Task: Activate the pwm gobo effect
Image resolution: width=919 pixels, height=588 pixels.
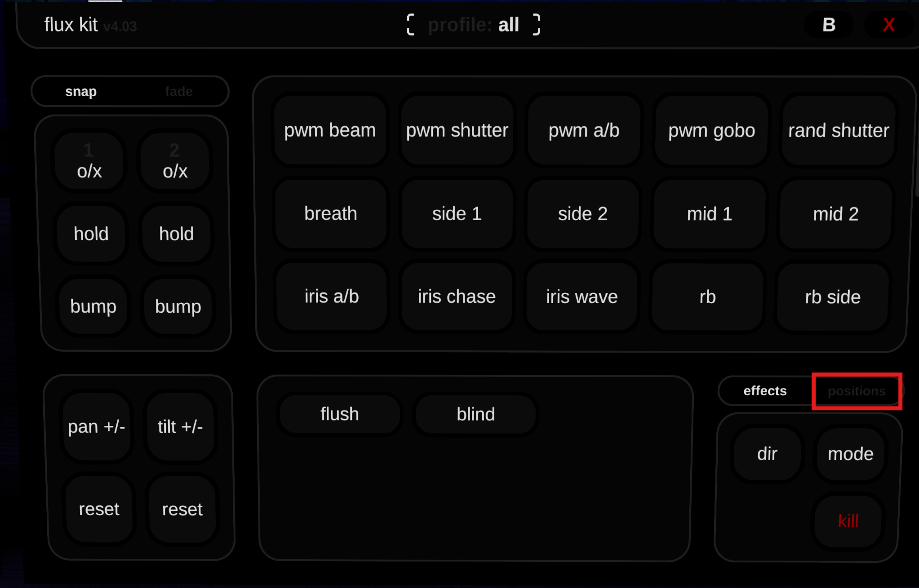Action: point(711,130)
